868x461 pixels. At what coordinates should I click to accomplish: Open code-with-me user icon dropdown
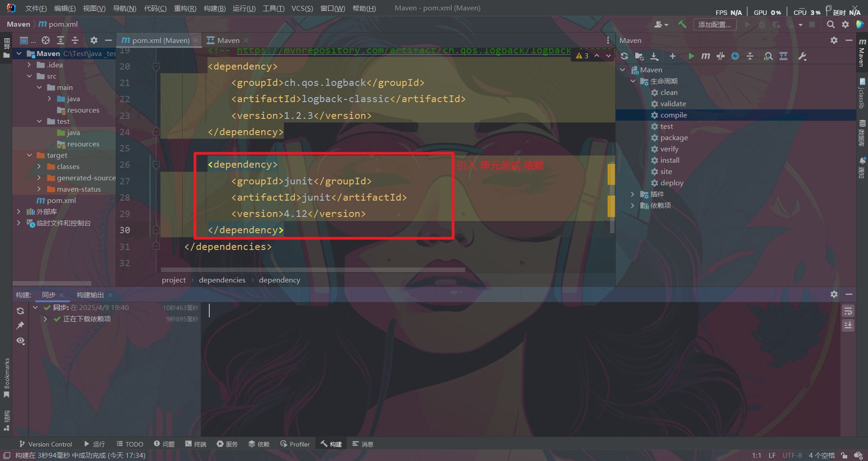pos(661,24)
